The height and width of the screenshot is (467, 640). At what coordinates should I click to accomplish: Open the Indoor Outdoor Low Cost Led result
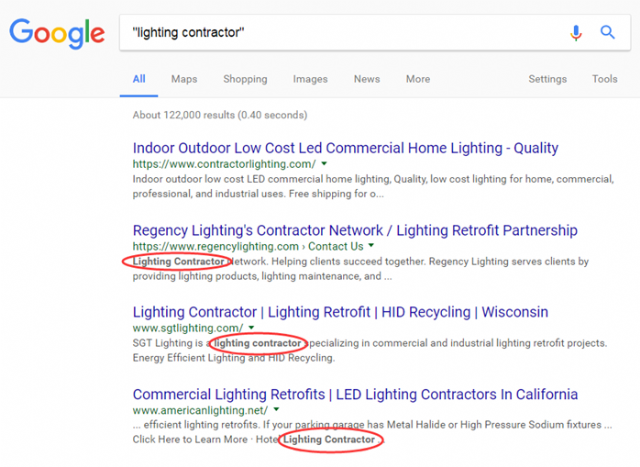click(x=345, y=148)
